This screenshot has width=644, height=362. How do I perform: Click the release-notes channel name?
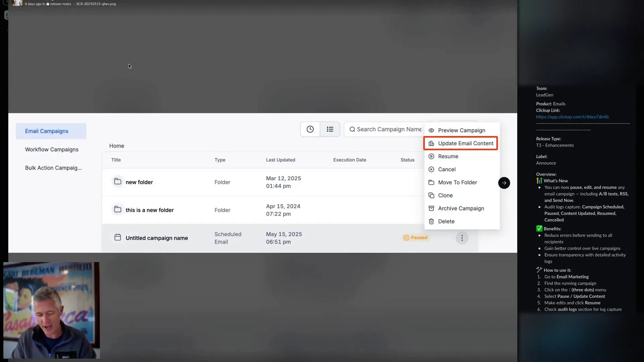tap(60, 4)
